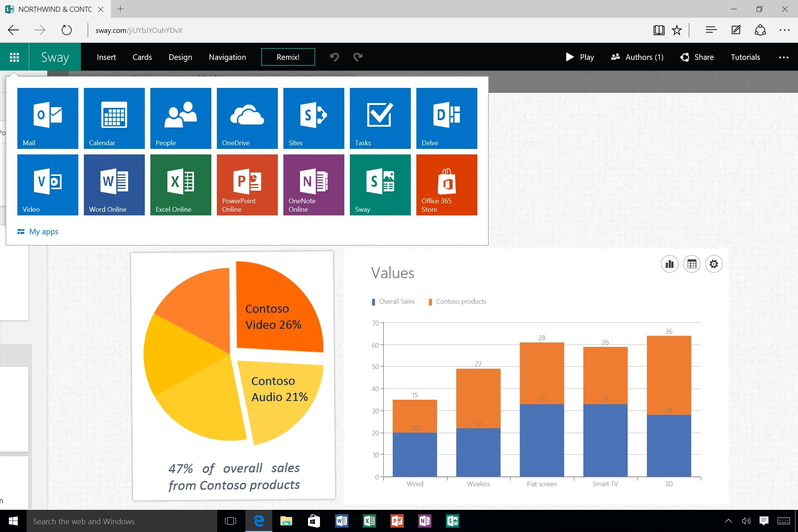Toggle Reading view in the Edge address bar
Image resolution: width=798 pixels, height=532 pixels.
[659, 30]
